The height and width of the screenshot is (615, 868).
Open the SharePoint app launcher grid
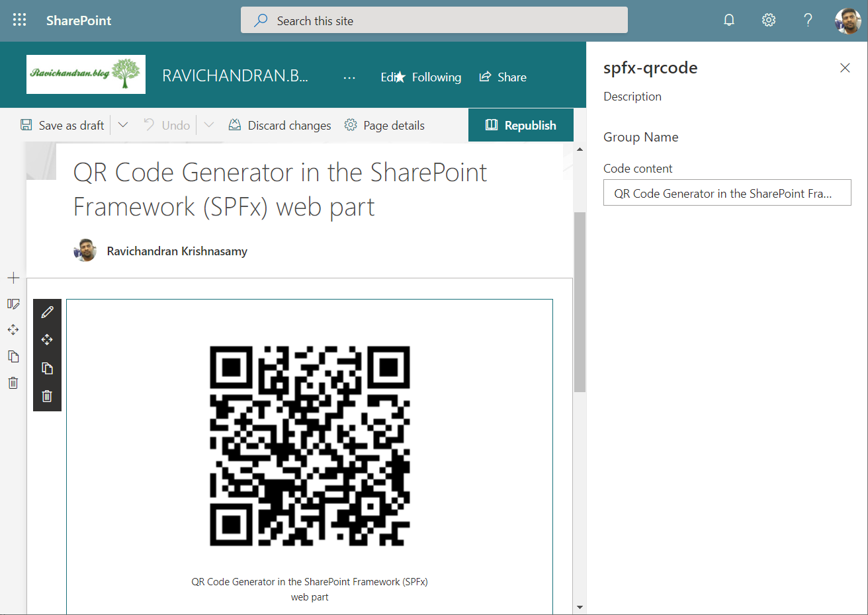[x=20, y=20]
